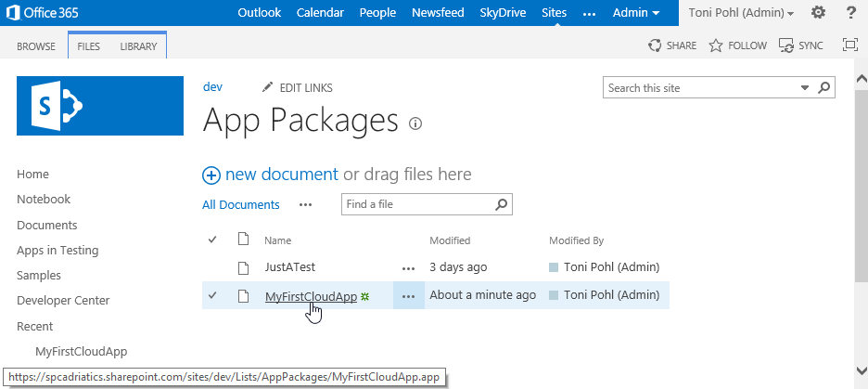Toggle the selection checkmark for MyFirstCloudApp row

[212, 295]
